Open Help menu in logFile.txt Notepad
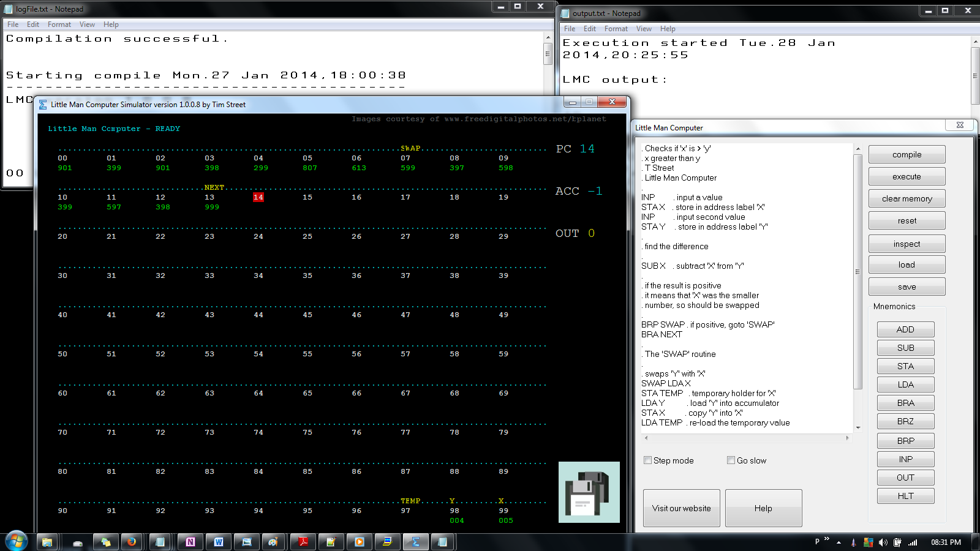 coord(111,24)
